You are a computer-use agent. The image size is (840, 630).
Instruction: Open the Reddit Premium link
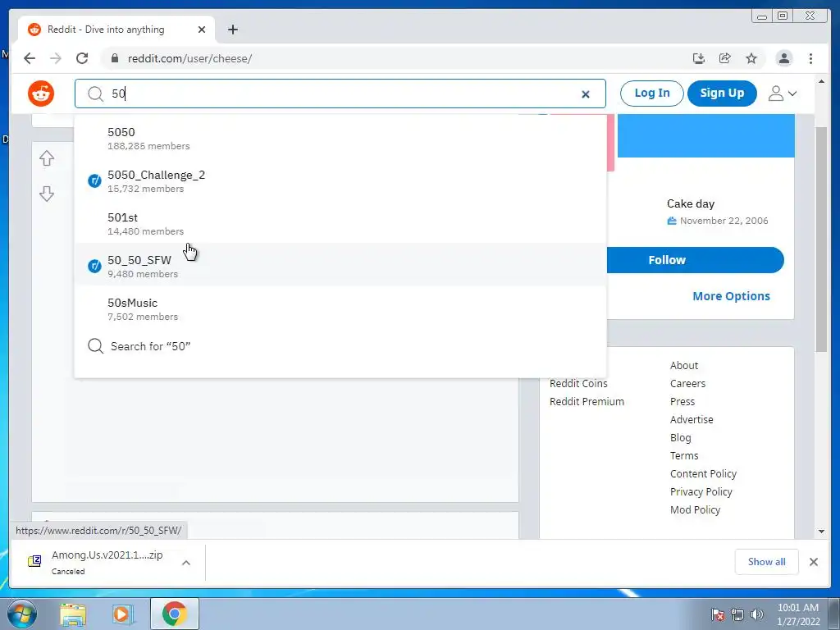(587, 401)
